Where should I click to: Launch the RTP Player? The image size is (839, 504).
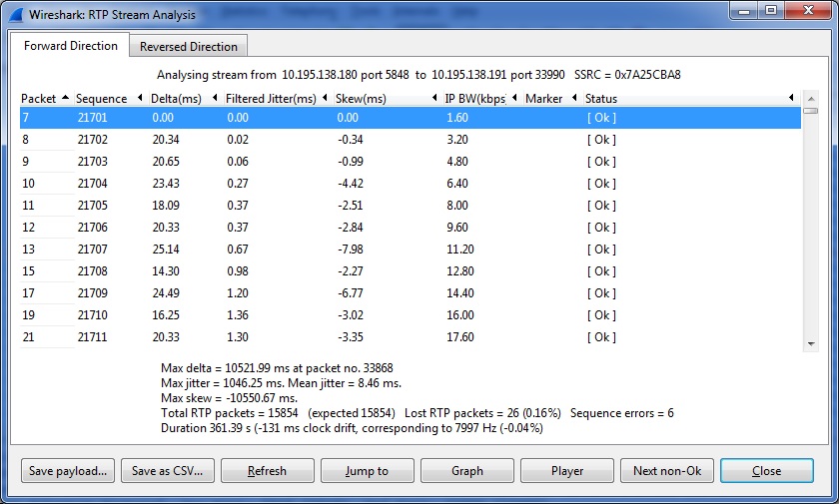(x=566, y=471)
